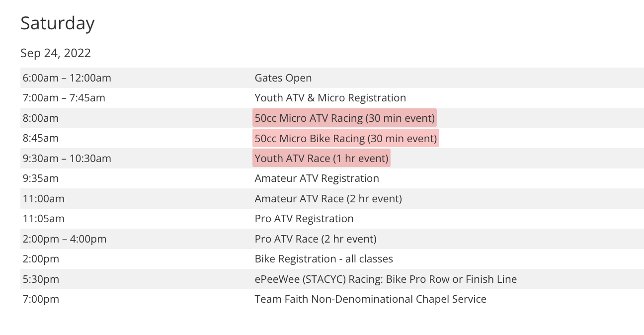Click the Amateur ATV Registration entry
644x335 pixels.
[317, 178]
